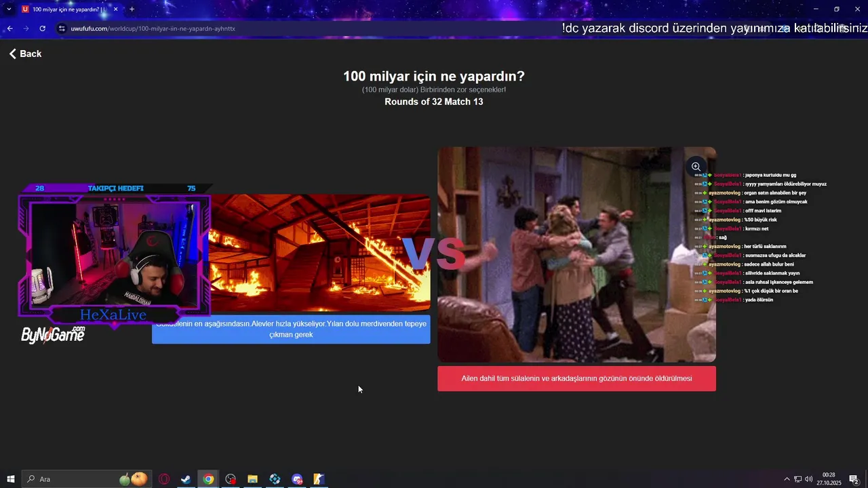Click the webcam overlay with HeXaLive
The image size is (868, 488).
[114, 258]
